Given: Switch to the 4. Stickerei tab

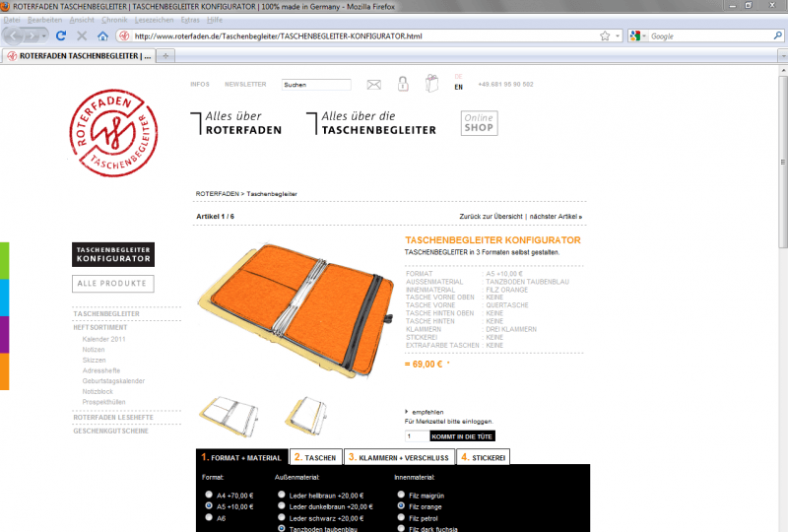Looking at the screenshot, I should click(x=484, y=457).
